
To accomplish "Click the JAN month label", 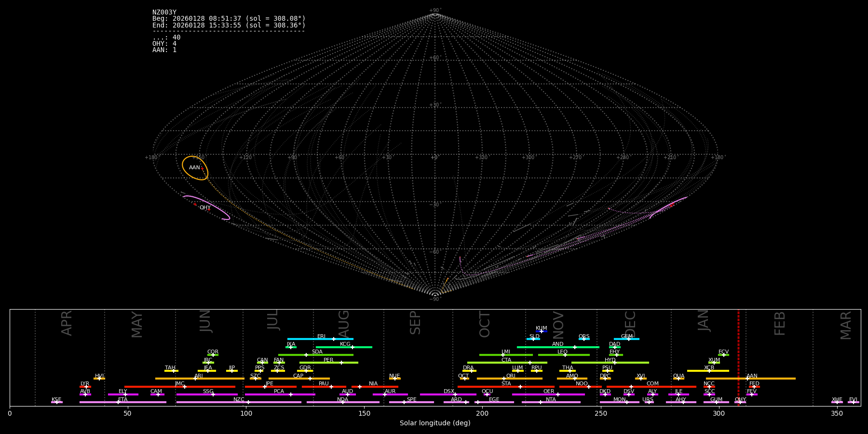I will 704,321.
